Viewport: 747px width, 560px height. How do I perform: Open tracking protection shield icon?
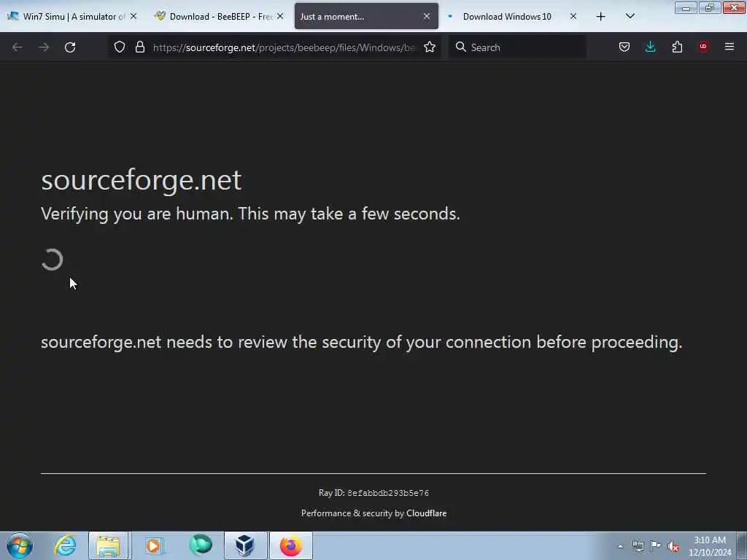click(120, 47)
